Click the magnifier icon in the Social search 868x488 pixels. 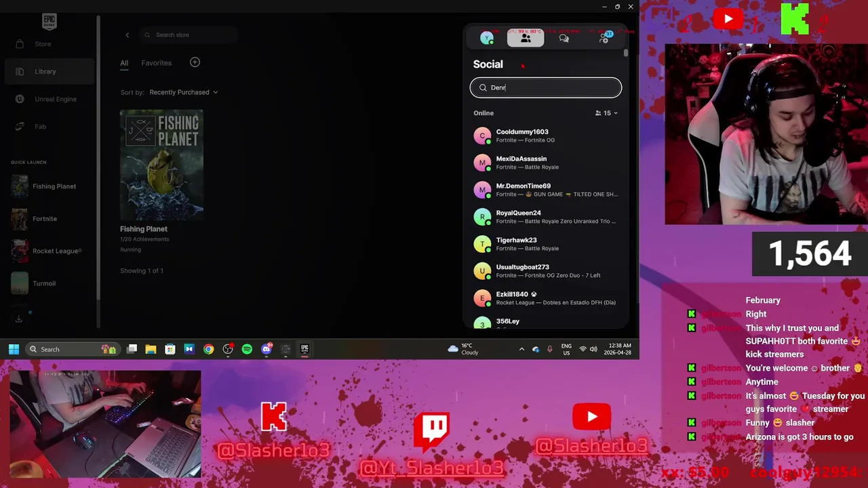483,87
